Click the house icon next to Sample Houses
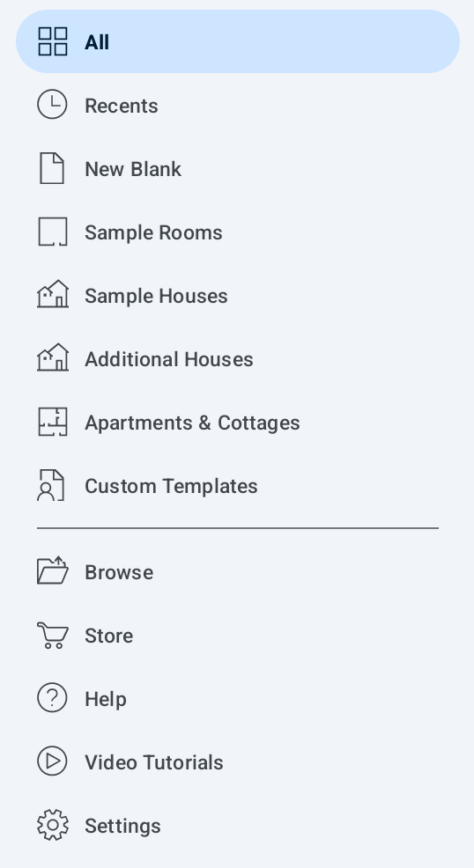Screen dimensions: 474x868 pyautogui.click(x=53, y=294)
